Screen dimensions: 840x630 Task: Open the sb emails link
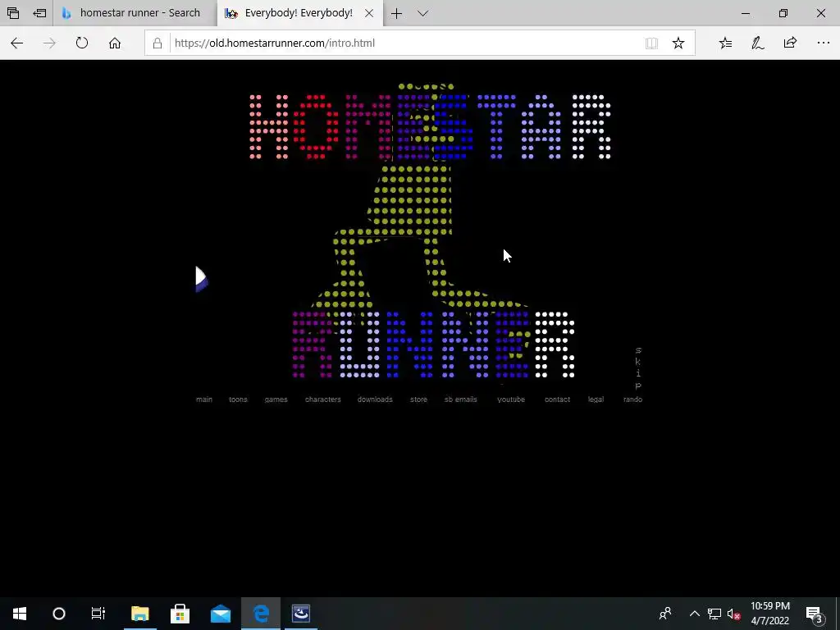pyautogui.click(x=461, y=399)
